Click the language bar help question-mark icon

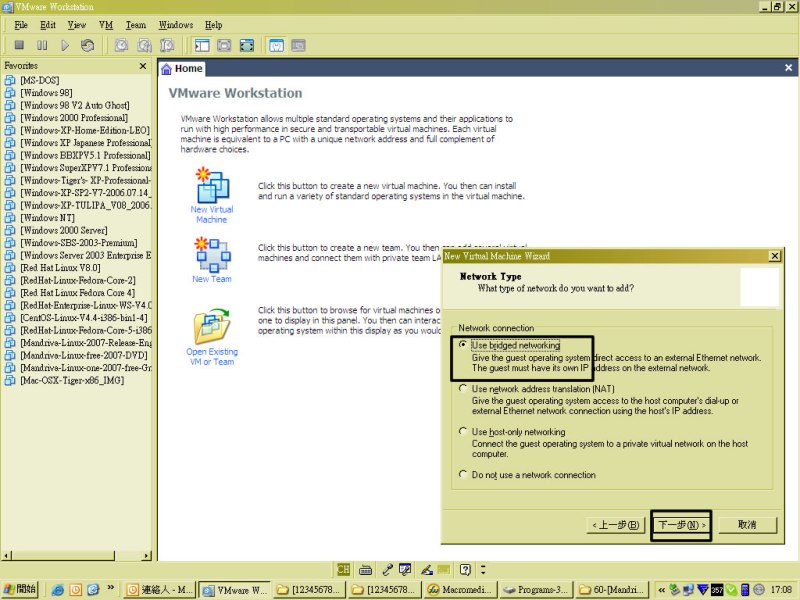(x=465, y=569)
